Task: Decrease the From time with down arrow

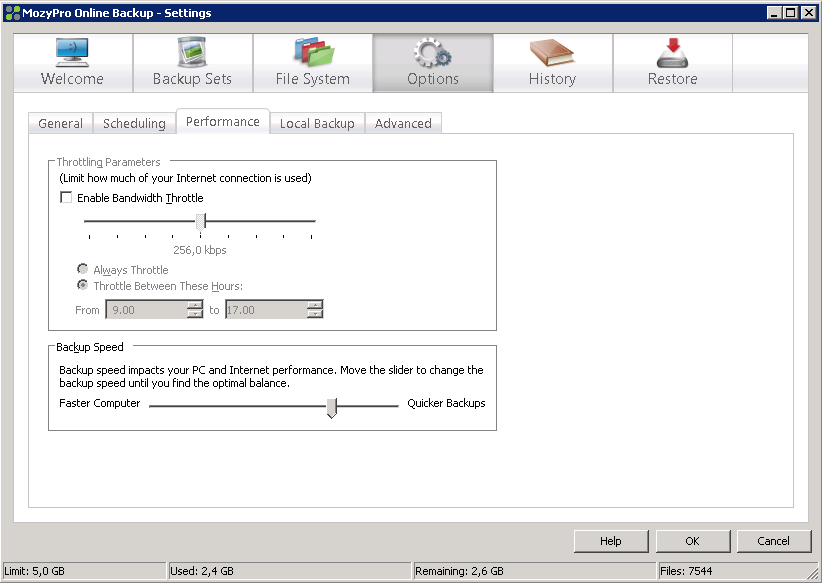Action: pyautogui.click(x=195, y=314)
